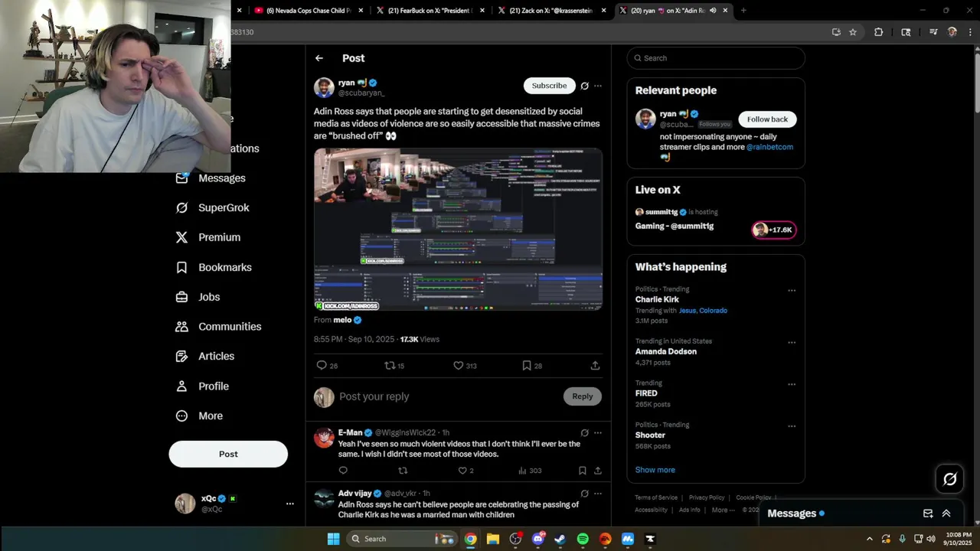This screenshot has width=980, height=551.
Task: Open the Grok floating button at bottom right
Action: [x=950, y=479]
